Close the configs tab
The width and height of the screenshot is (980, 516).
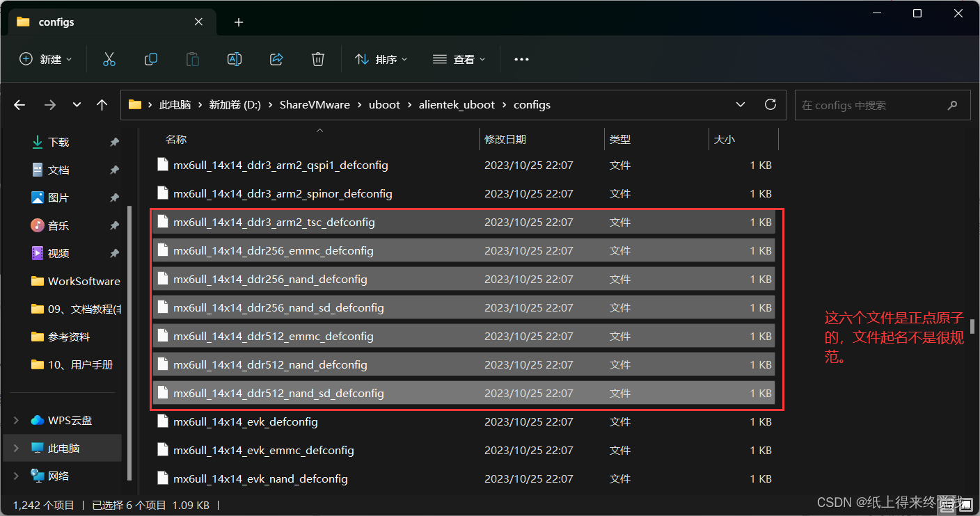[x=198, y=22]
